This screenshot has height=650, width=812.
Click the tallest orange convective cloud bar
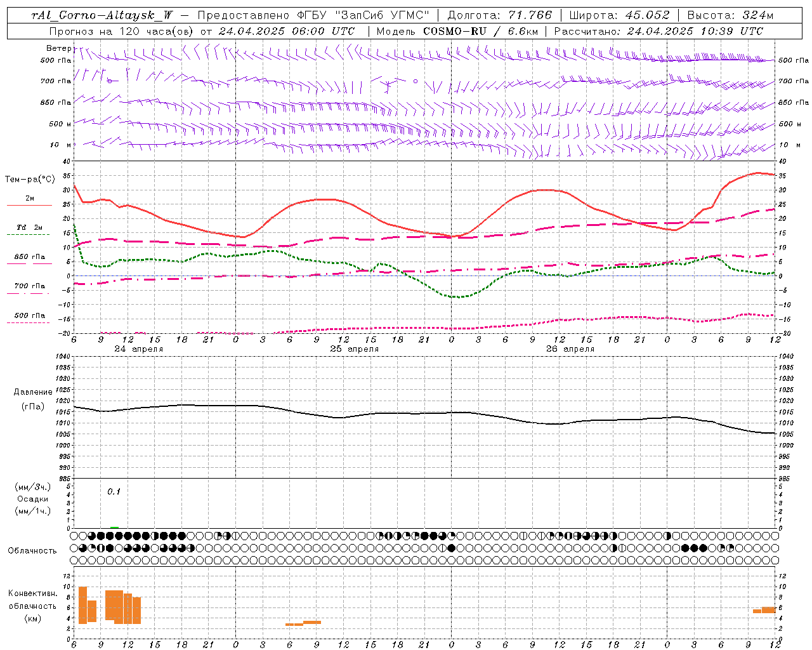point(82,606)
